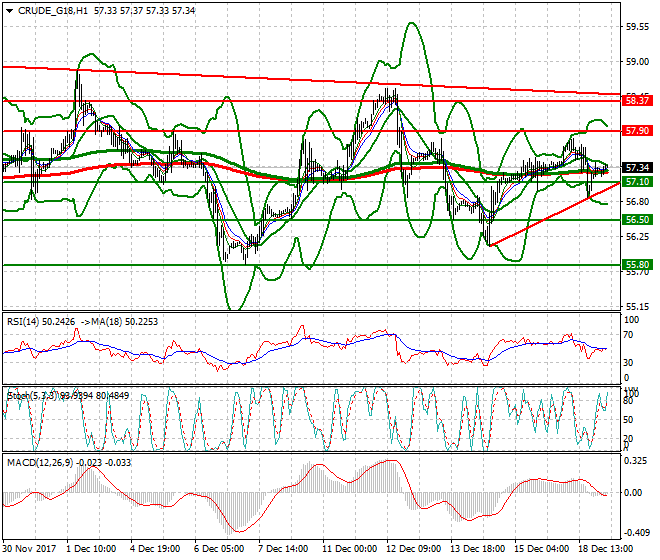Image resolution: width=660 pixels, height=560 pixels.
Task: Click the red 58.37 price level tag
Action: click(x=637, y=101)
